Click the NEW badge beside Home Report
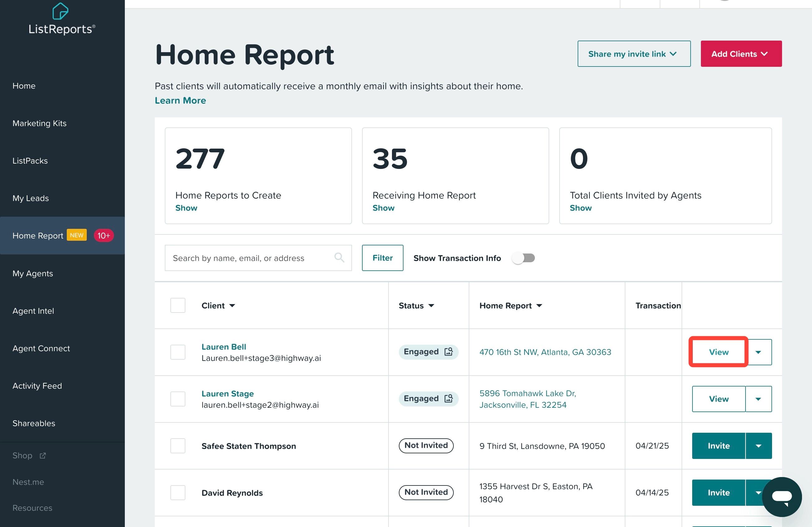 76,235
